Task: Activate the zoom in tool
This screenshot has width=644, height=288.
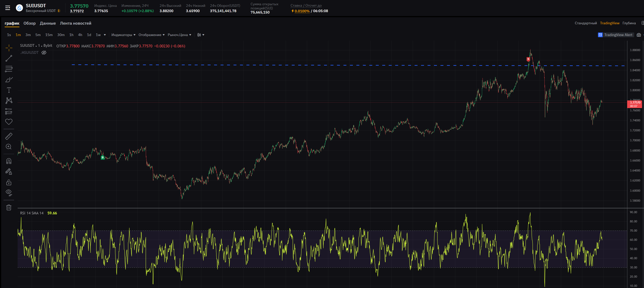Action: pos(9,147)
